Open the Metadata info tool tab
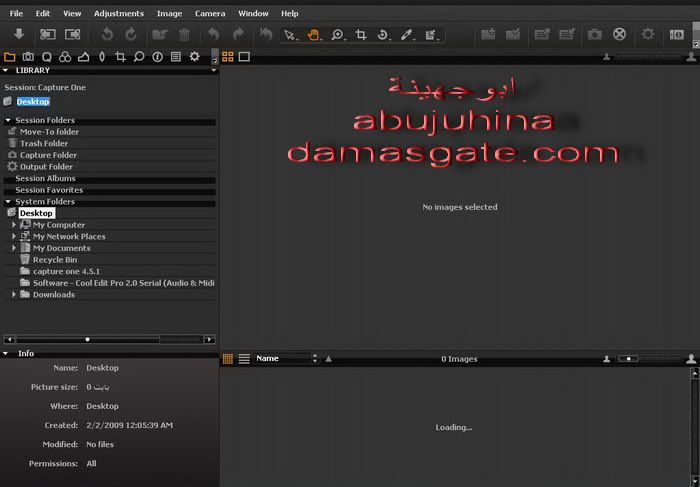 (x=157, y=57)
